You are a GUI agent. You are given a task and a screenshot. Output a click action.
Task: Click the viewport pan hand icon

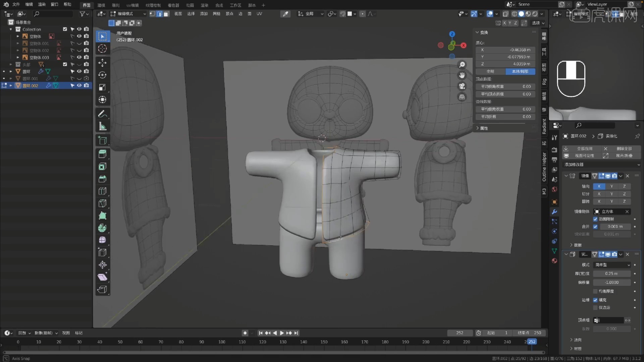(x=462, y=75)
